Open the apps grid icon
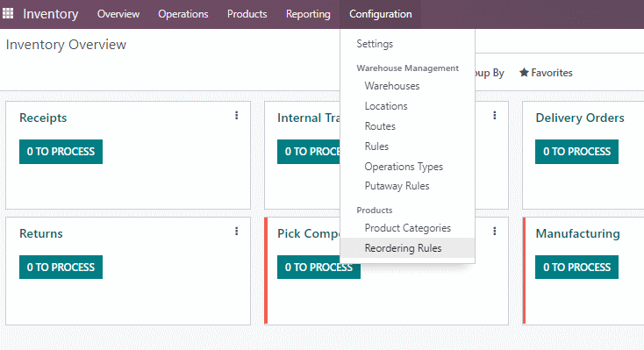Viewport: 644px width, 350px height. click(8, 13)
